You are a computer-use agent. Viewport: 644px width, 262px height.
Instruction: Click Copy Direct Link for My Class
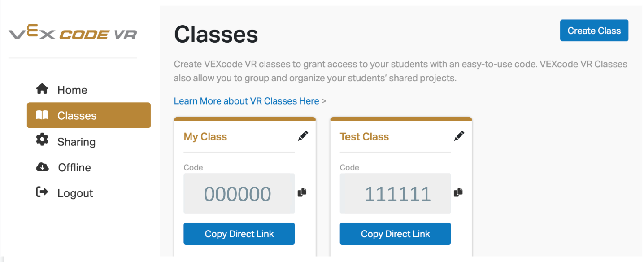click(239, 233)
